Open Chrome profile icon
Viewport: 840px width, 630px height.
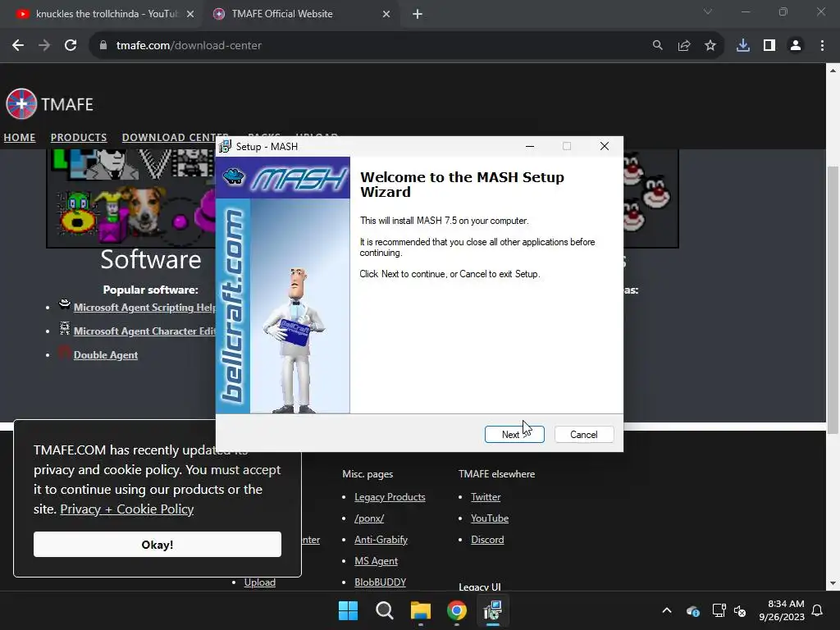tap(796, 46)
